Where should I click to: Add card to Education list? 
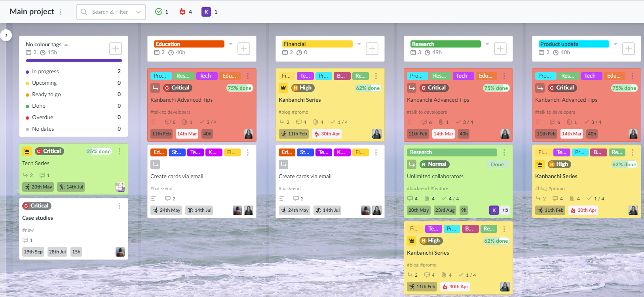tap(244, 49)
